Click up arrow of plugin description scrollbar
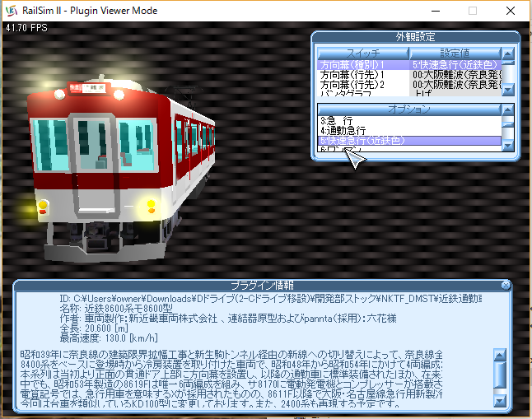Viewport: 532px width, 419px height. pyautogui.click(x=500, y=356)
